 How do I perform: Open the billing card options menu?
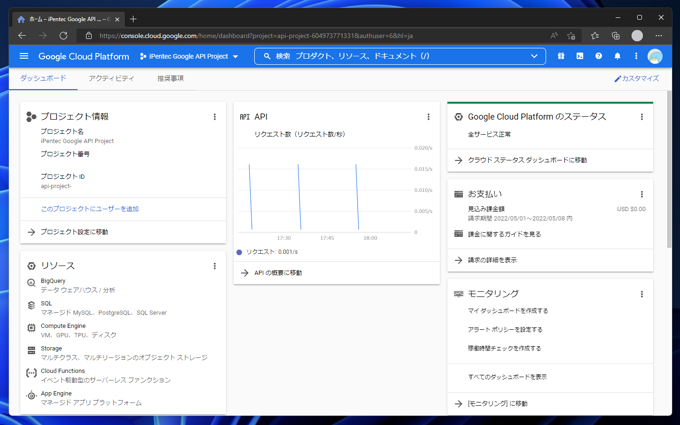point(642,194)
